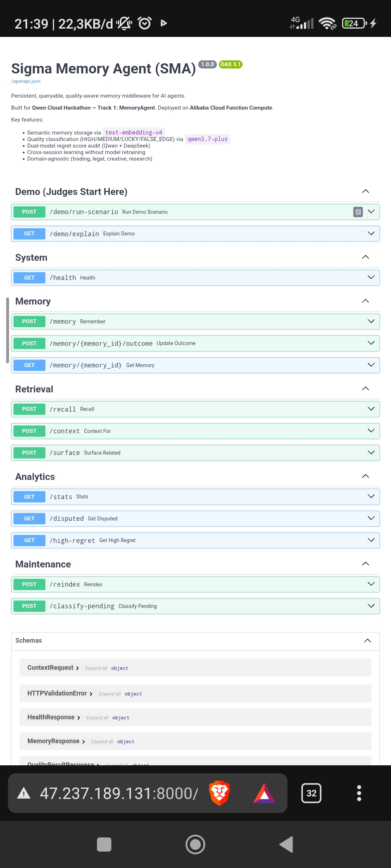Expand the Get Memory endpoint chevron
This screenshot has height=868, width=391.
coord(371,365)
